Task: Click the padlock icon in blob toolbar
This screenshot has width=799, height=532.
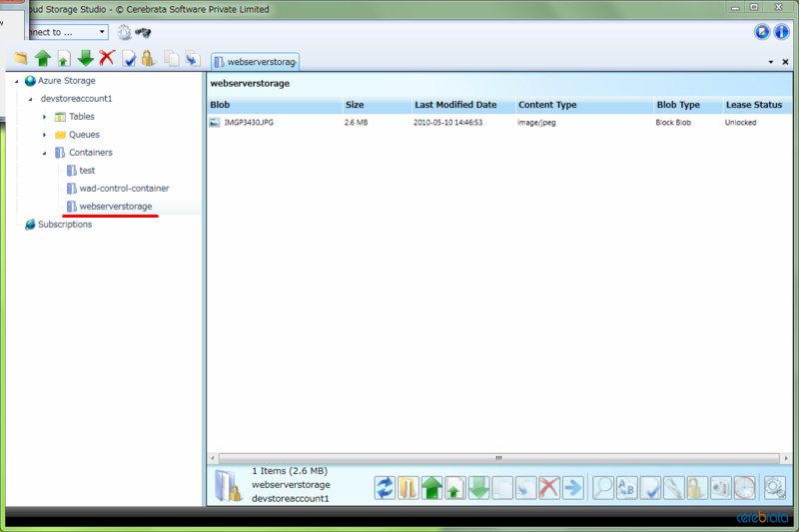Action: [x=697, y=488]
